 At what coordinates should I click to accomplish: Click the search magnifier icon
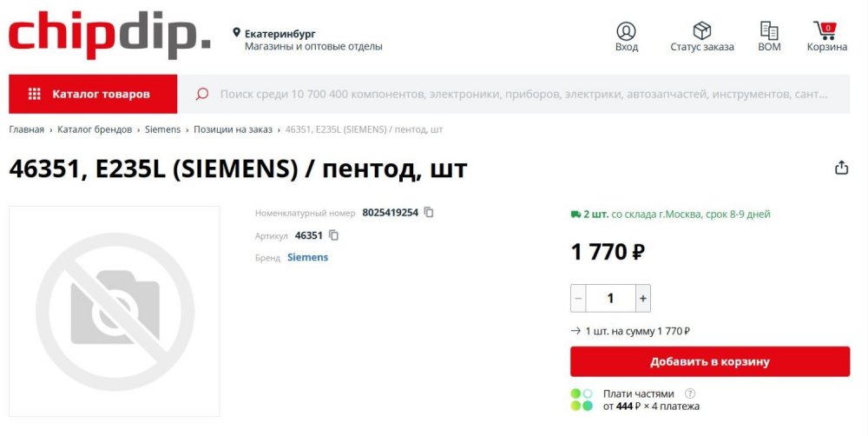pos(202,94)
